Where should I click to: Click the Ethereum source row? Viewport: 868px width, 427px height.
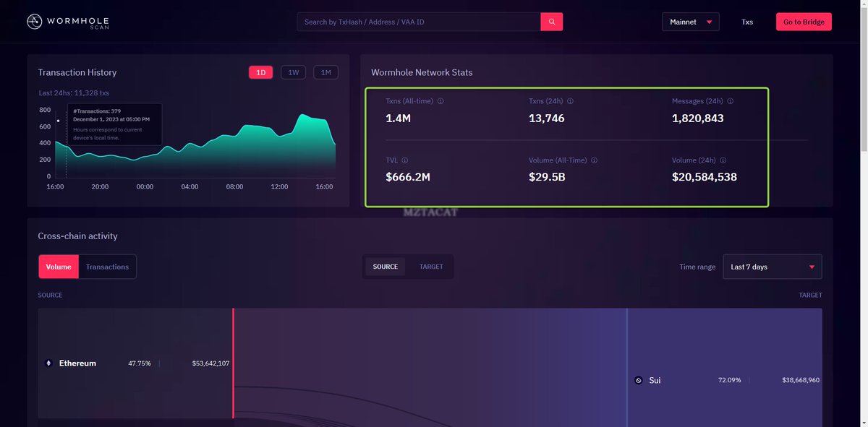135,363
